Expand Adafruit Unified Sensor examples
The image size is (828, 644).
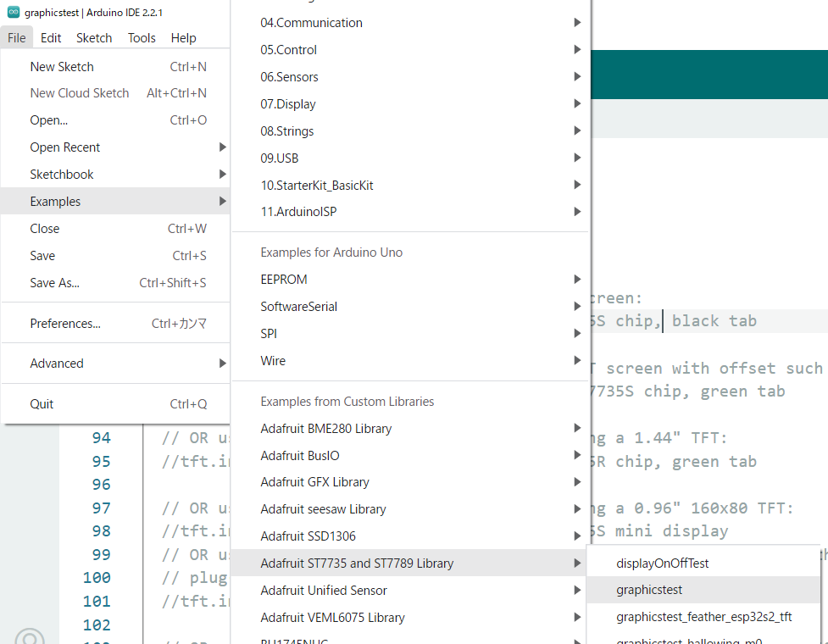click(x=410, y=590)
